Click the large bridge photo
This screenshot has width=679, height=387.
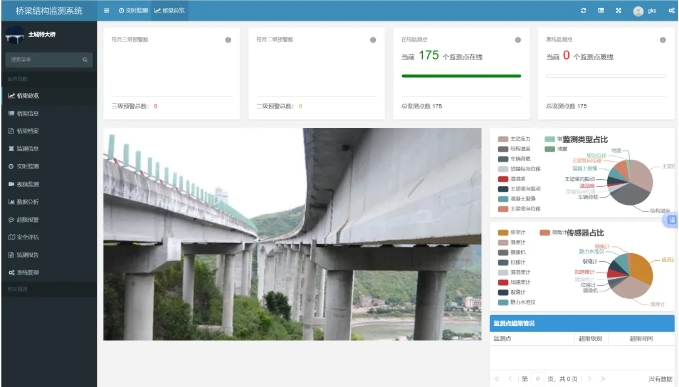coord(292,234)
